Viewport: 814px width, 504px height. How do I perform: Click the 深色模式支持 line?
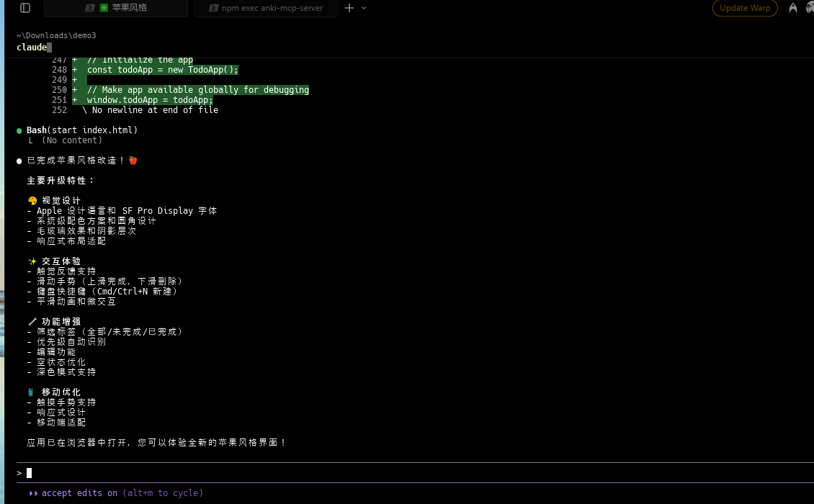(x=61, y=372)
